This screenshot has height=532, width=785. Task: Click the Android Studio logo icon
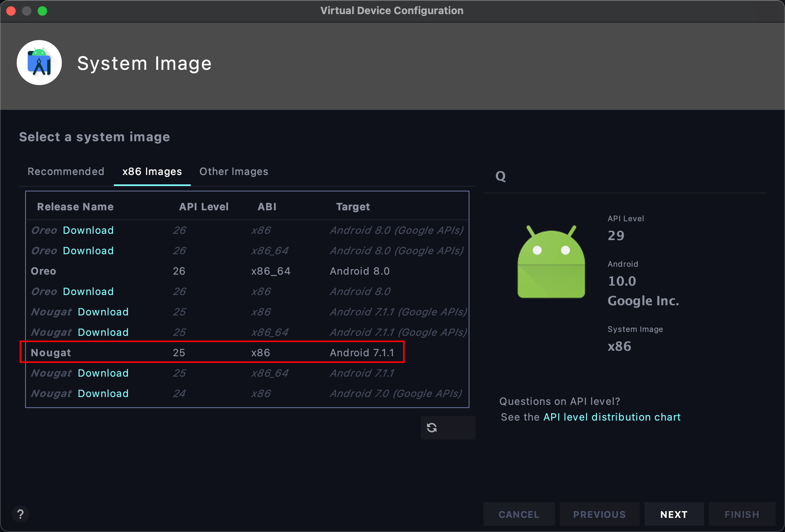[39, 63]
